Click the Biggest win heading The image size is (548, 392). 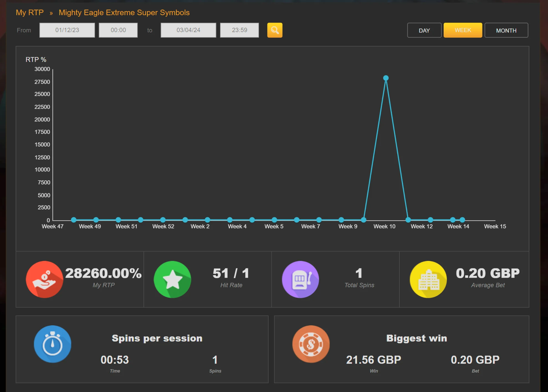417,338
